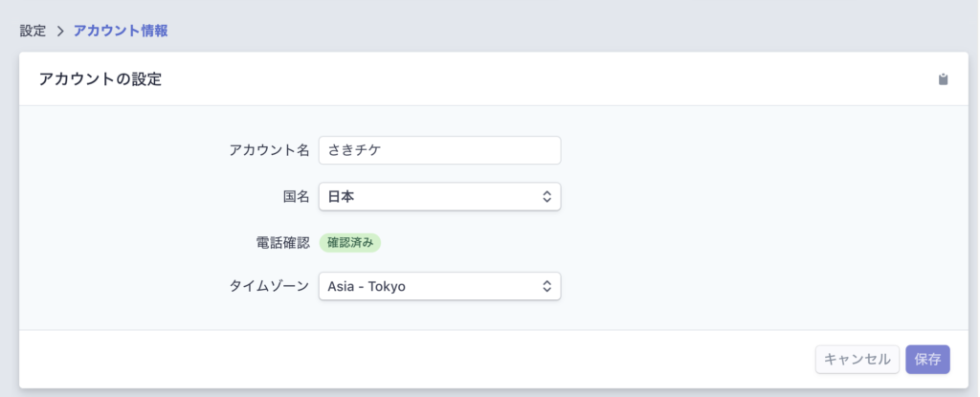980x397 pixels.
Task: Click the さきチケ text in name field
Action: point(354,151)
